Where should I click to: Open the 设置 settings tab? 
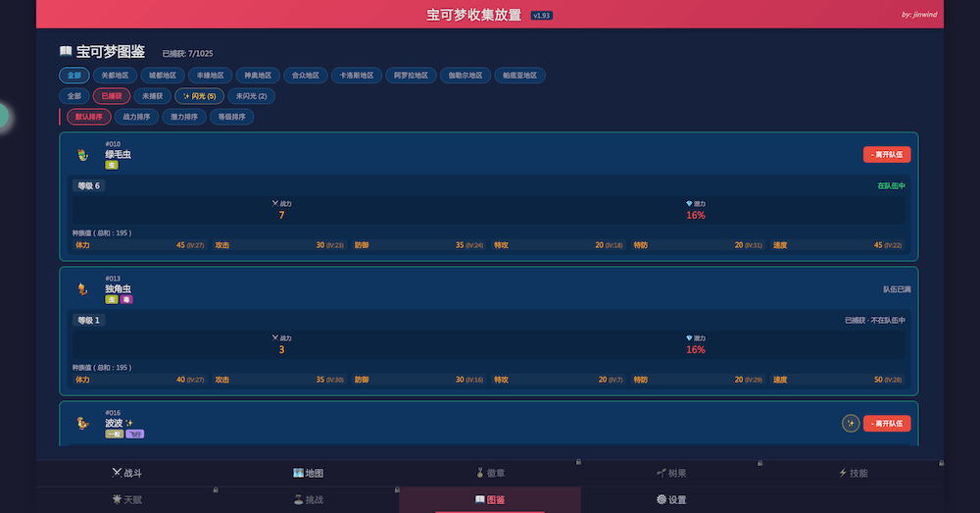(671, 499)
